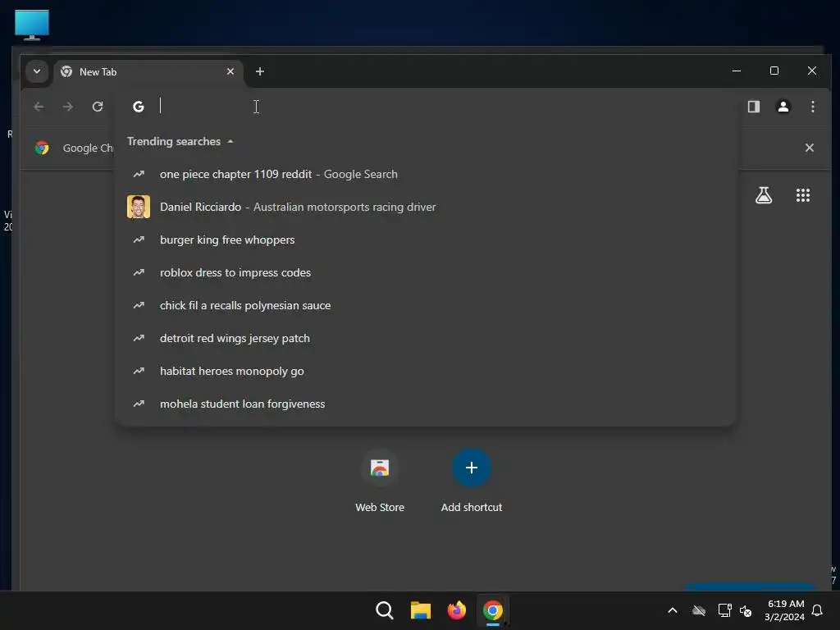Click the desktop computer monitor icon
This screenshot has height=630, width=840.
pos(32,25)
